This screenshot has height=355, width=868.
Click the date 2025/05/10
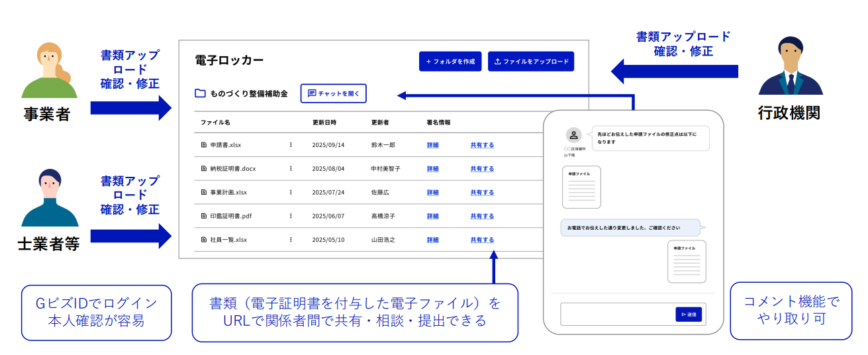[x=328, y=240]
